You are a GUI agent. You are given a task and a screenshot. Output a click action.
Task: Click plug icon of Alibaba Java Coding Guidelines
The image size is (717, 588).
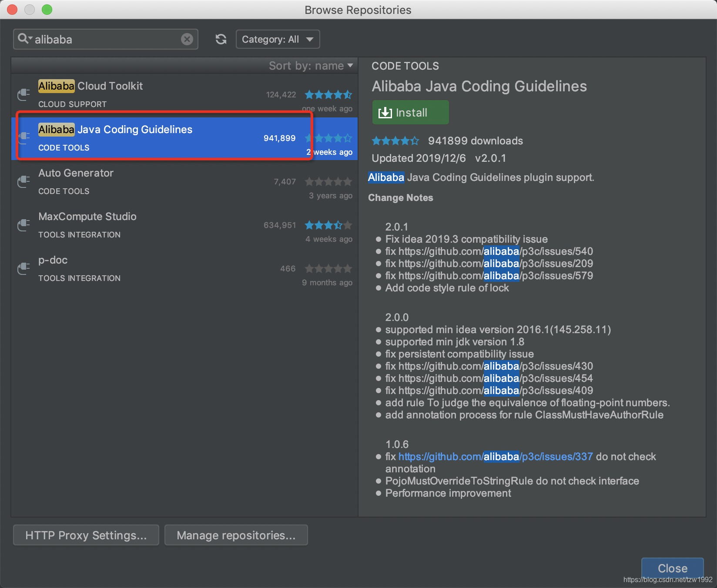click(x=23, y=138)
